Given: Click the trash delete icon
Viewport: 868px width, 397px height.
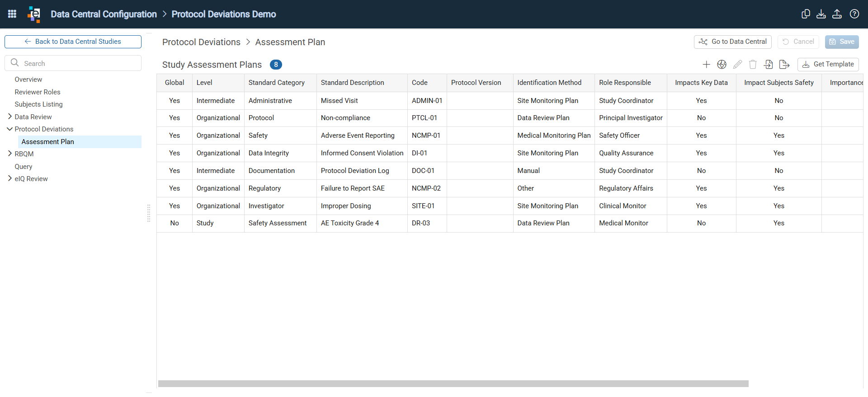Looking at the screenshot, I should [x=753, y=65].
